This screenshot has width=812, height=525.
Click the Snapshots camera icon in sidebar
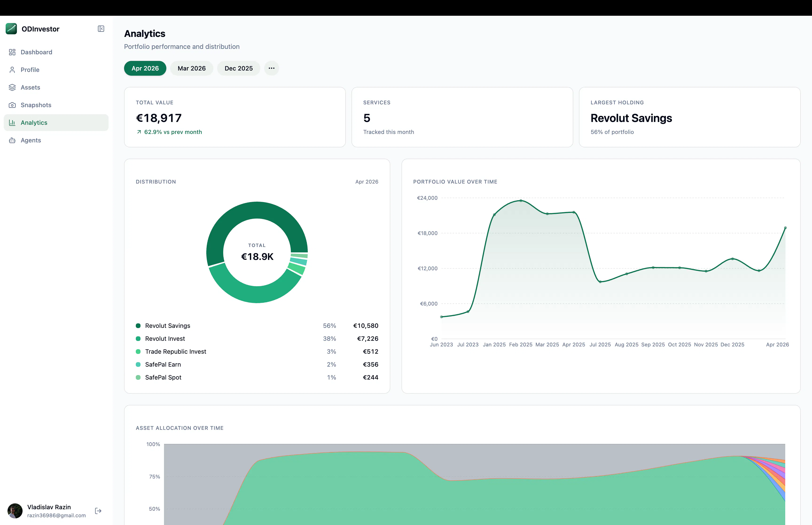12,105
